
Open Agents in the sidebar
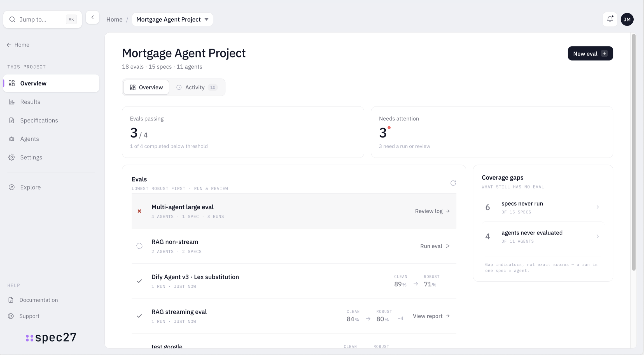[51, 139]
